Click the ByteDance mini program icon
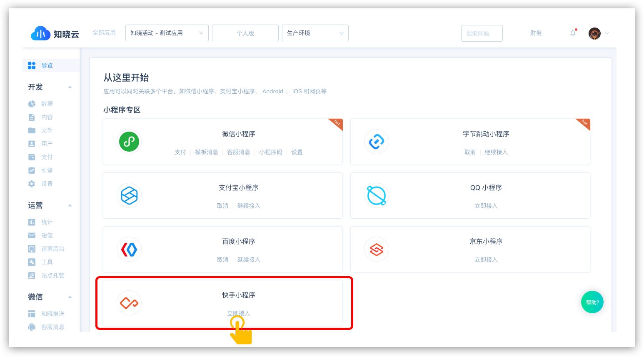The width and height of the screenshot is (644, 357). pos(377,142)
